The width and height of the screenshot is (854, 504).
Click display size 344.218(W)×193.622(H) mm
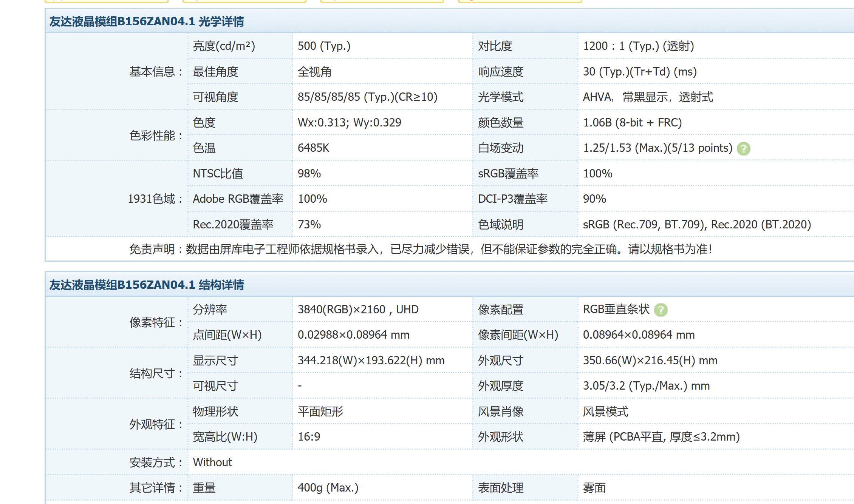(371, 361)
